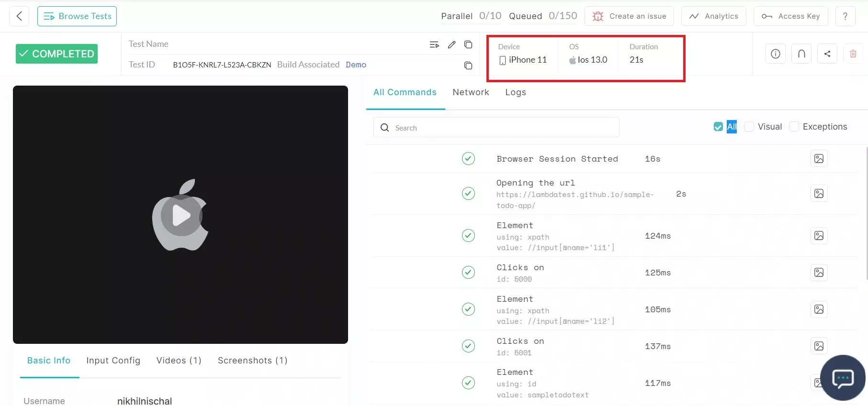Viewport: 868px width, 406px height.
Task: Switch to the Logs tab
Action: (516, 92)
